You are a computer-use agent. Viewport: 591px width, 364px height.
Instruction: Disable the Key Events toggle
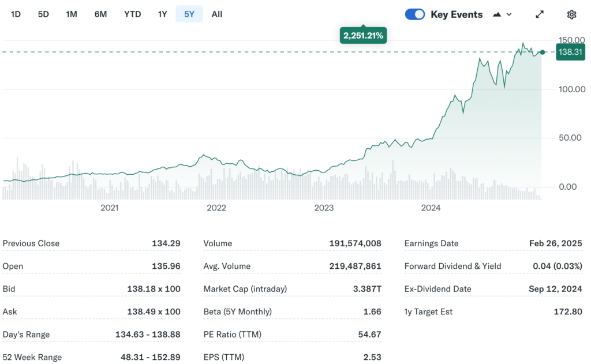(415, 14)
